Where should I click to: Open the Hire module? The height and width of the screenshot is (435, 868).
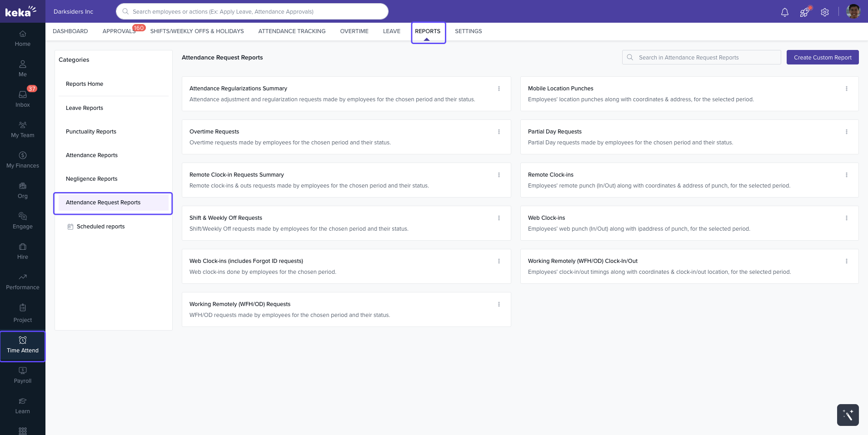22,252
